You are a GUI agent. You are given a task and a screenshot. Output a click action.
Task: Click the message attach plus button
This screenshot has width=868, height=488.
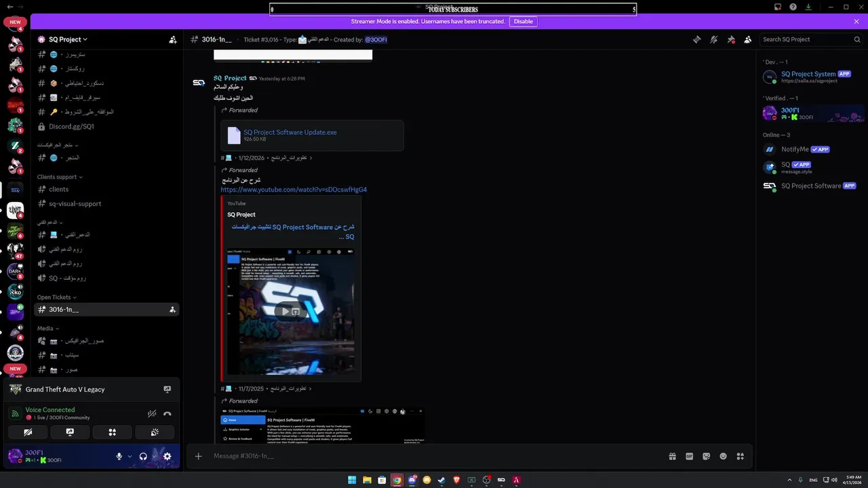198,456
